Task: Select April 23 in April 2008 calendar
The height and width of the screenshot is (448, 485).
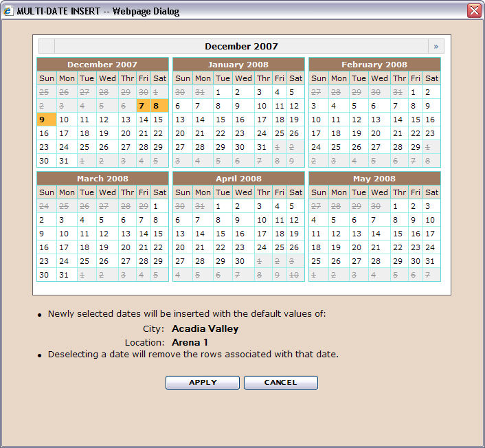Action: pos(243,247)
